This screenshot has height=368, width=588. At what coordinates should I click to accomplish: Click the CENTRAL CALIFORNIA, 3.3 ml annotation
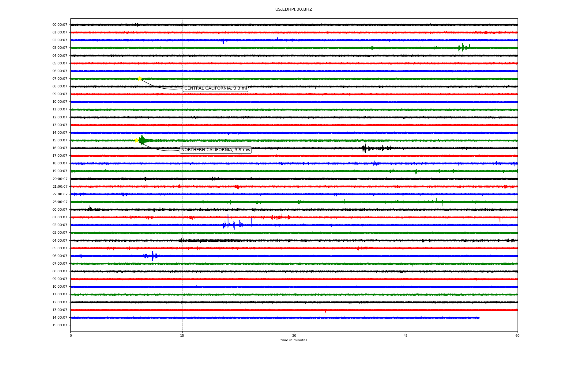click(x=215, y=88)
